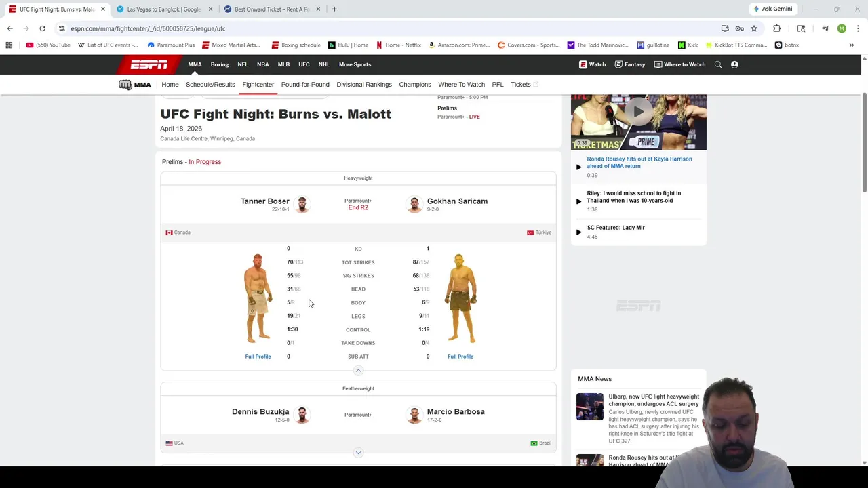Screen dimensions: 868x488
Task: Open the Tickets link in MMA nav
Action: [524, 85]
